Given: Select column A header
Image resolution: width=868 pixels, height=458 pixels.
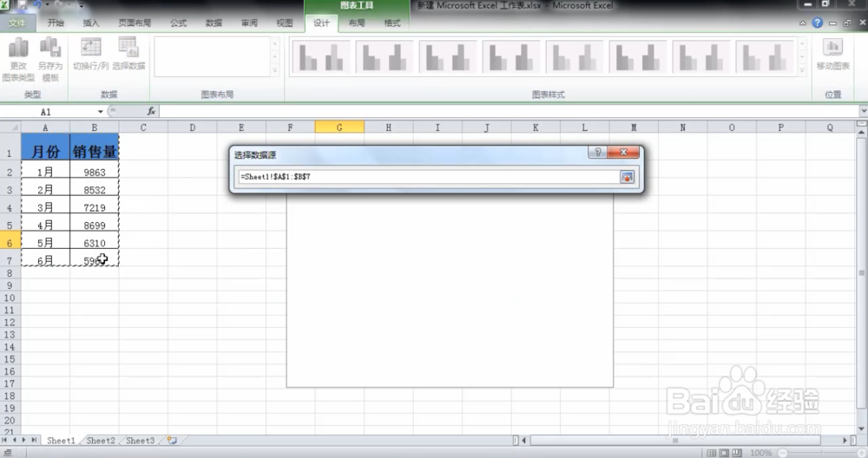Looking at the screenshot, I should [x=45, y=128].
